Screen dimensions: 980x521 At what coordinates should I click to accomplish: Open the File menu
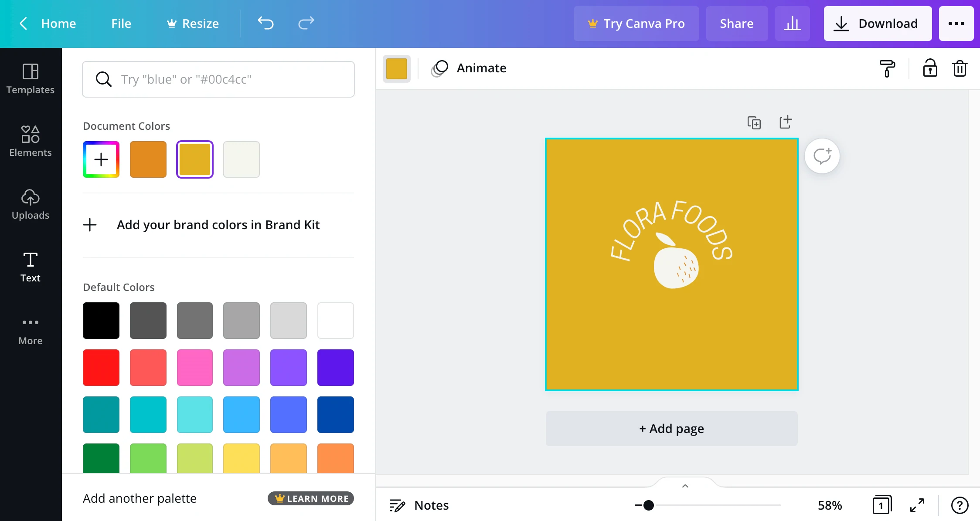121,24
